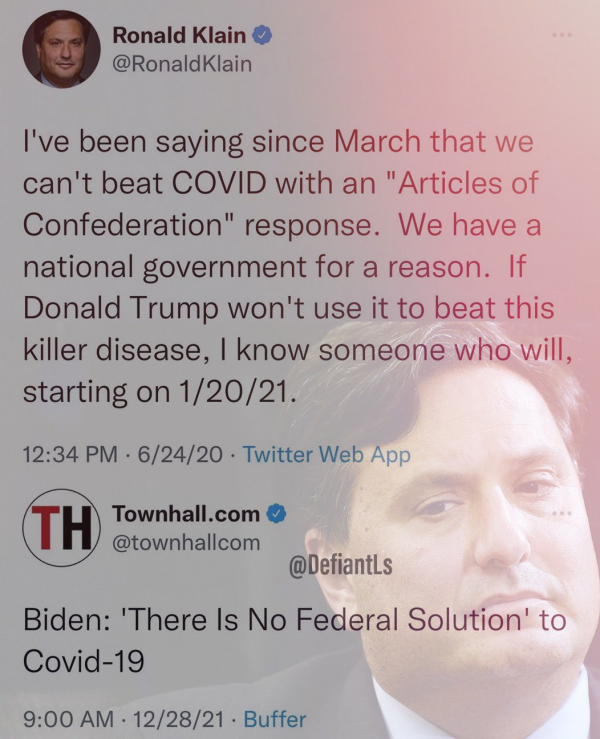Click Ronald Klain's verified badge

point(262,36)
